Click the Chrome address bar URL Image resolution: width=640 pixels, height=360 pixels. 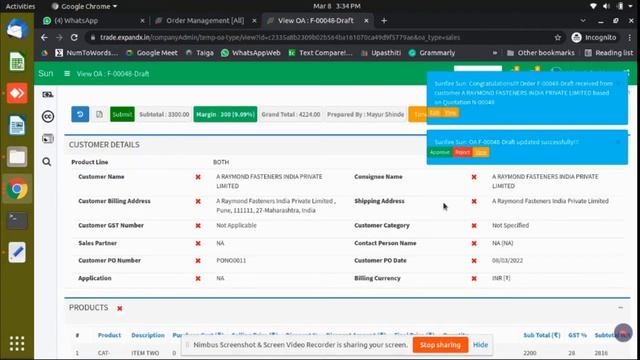(280, 38)
